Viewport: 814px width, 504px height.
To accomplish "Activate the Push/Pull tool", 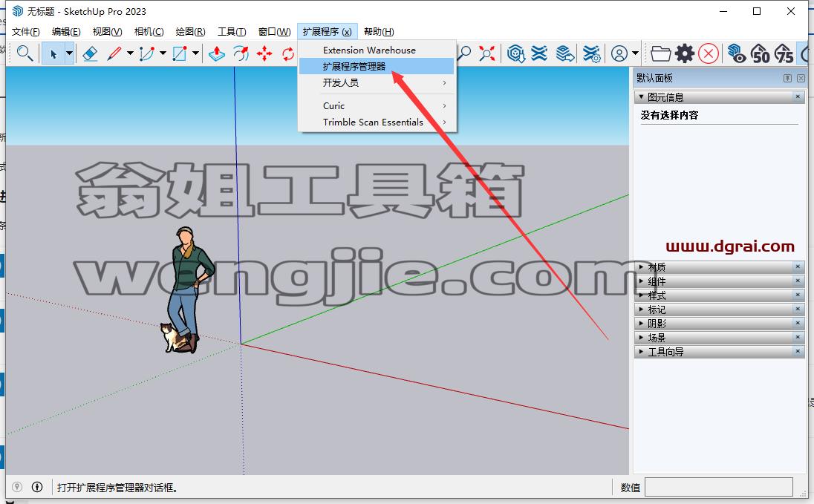I will [216, 53].
